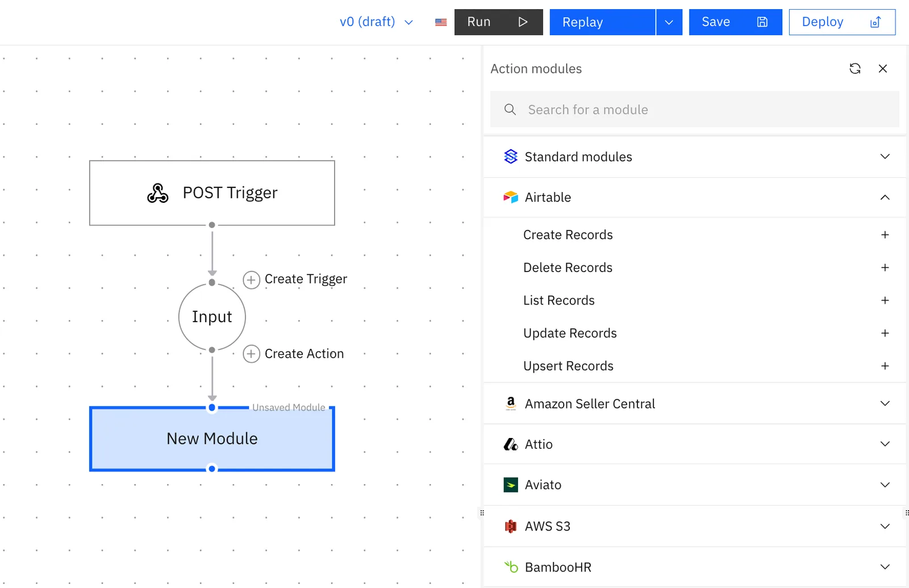Select the Input circle node
909x588 pixels.
(x=212, y=316)
